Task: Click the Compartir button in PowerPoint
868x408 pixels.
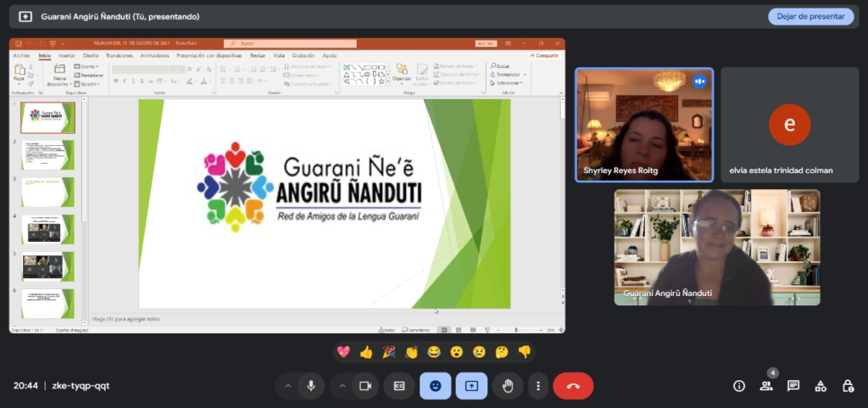Action: [x=543, y=55]
